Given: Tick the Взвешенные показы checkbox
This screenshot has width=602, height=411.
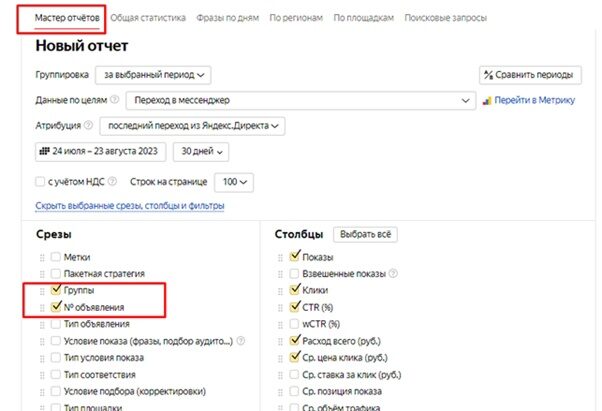Looking at the screenshot, I should pyautogui.click(x=294, y=274).
